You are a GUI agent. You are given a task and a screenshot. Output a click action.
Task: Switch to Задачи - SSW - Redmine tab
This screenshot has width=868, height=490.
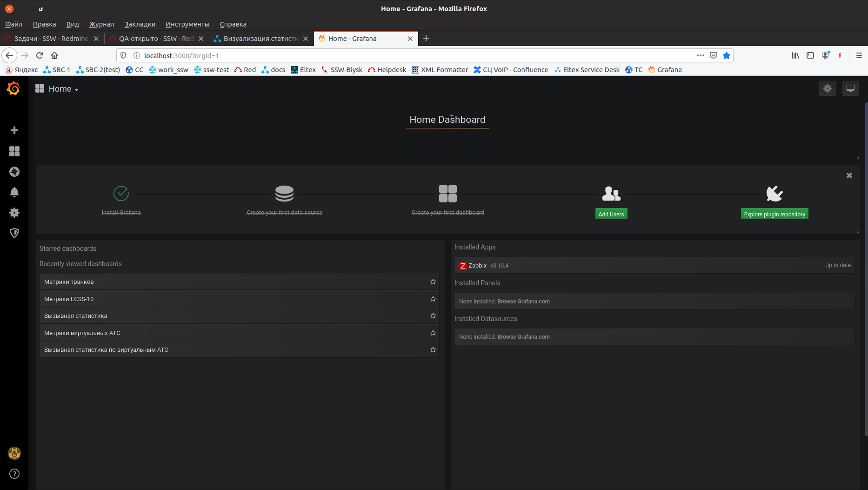click(51, 39)
